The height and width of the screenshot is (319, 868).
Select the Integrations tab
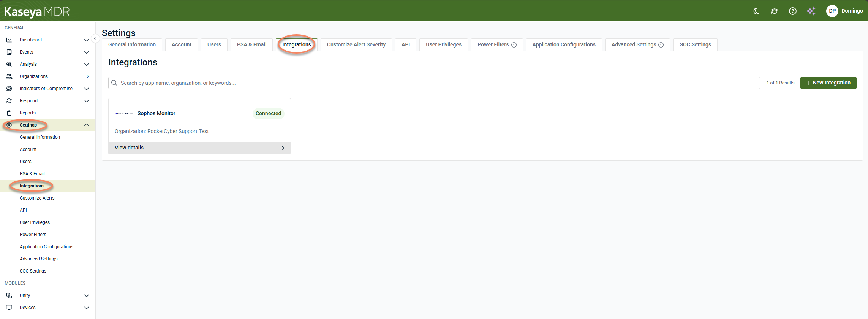(297, 44)
